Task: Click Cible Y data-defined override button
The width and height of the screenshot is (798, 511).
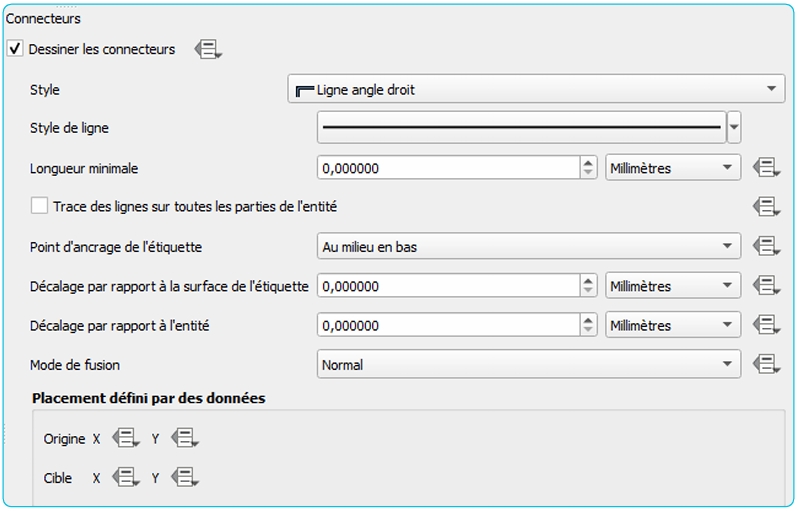Action: coord(185,478)
